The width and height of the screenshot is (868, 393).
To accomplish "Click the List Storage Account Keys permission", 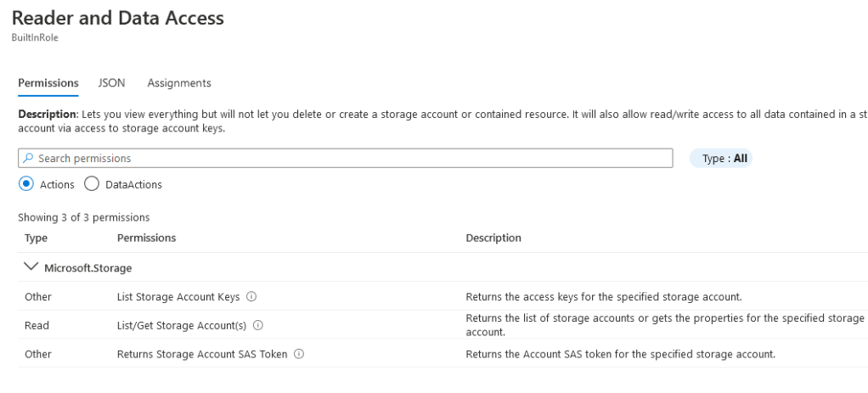I will [x=178, y=297].
